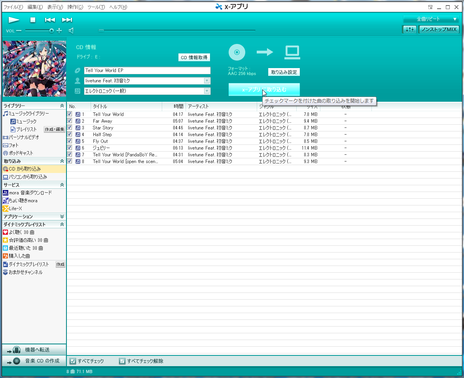Image resolution: width=464 pixels, height=378 pixels.
Task: Click the album title field Tell Your World EP
Action: pos(147,70)
